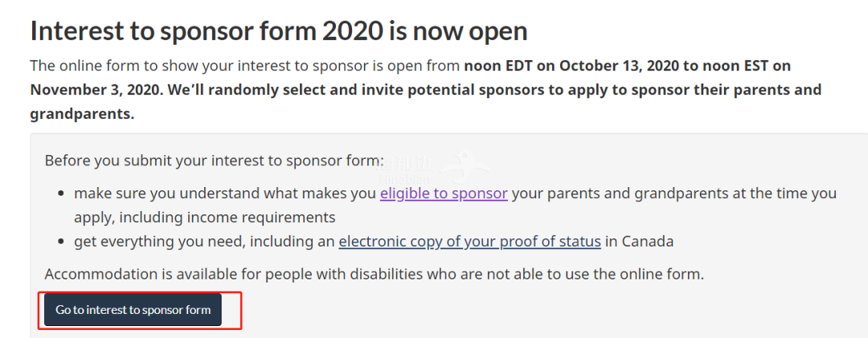
Task: Follow 'electronic copy of your proof of status' link
Action: [x=469, y=242]
